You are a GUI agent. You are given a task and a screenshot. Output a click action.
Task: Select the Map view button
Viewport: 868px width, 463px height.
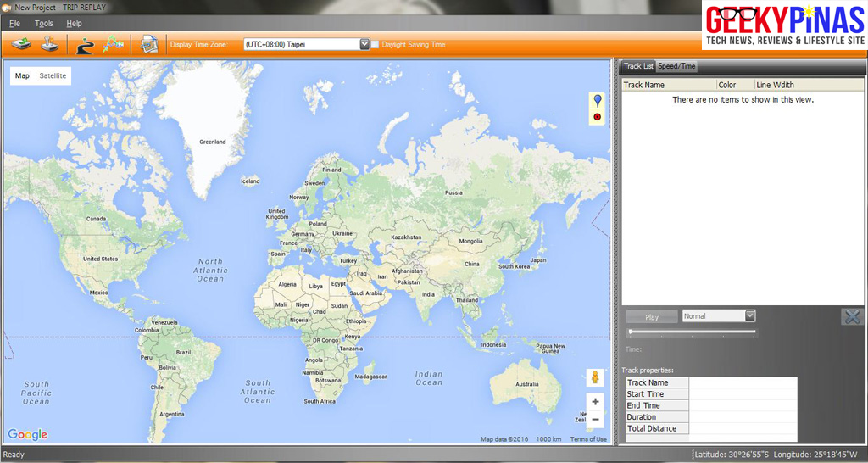pos(22,75)
